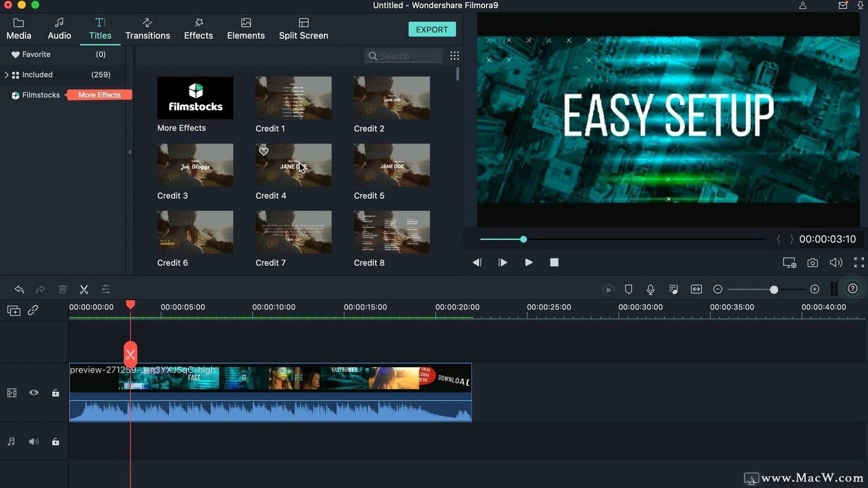Toggle the auto ripple link icon
868x488 pixels.
tap(33, 310)
